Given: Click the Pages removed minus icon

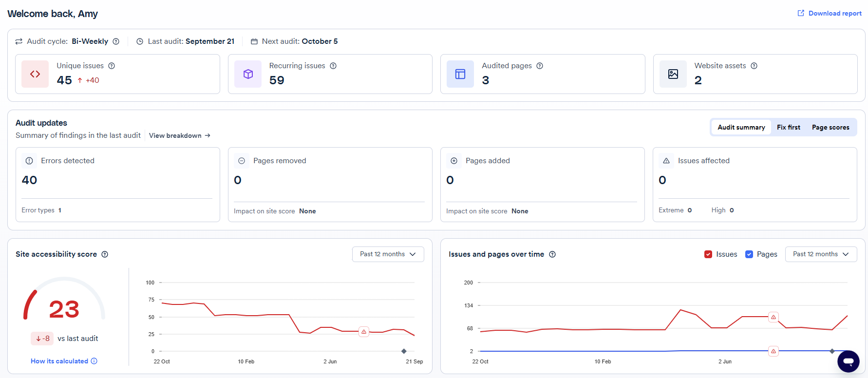Looking at the screenshot, I should coord(242,161).
